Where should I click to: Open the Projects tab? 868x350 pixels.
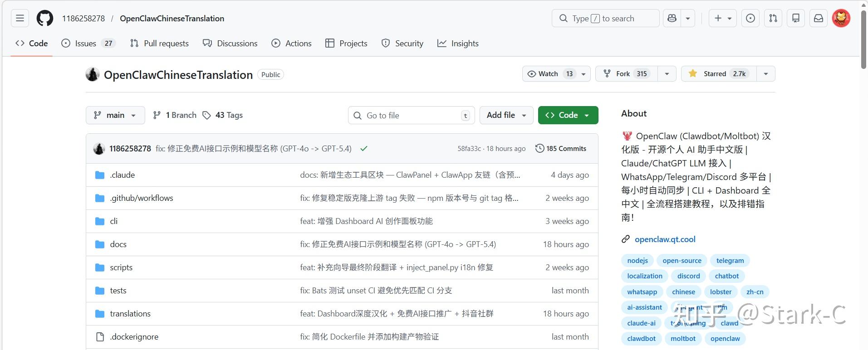click(x=346, y=44)
